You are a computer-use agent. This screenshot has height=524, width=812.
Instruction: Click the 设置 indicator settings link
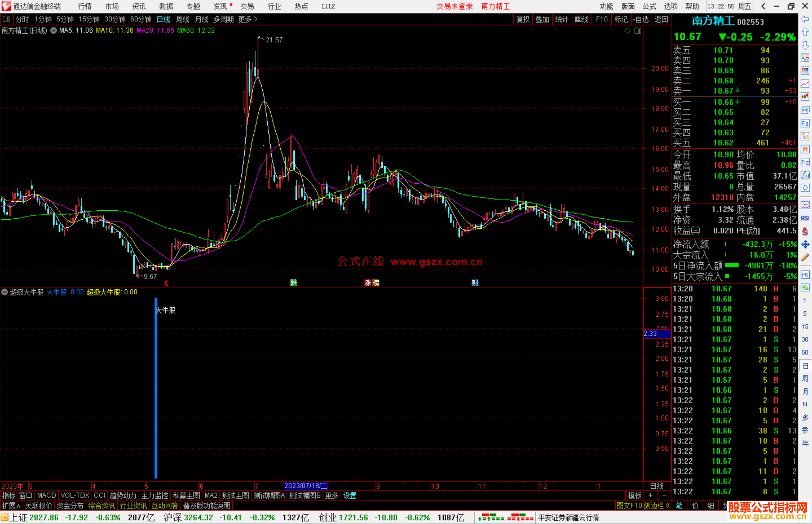(350, 495)
